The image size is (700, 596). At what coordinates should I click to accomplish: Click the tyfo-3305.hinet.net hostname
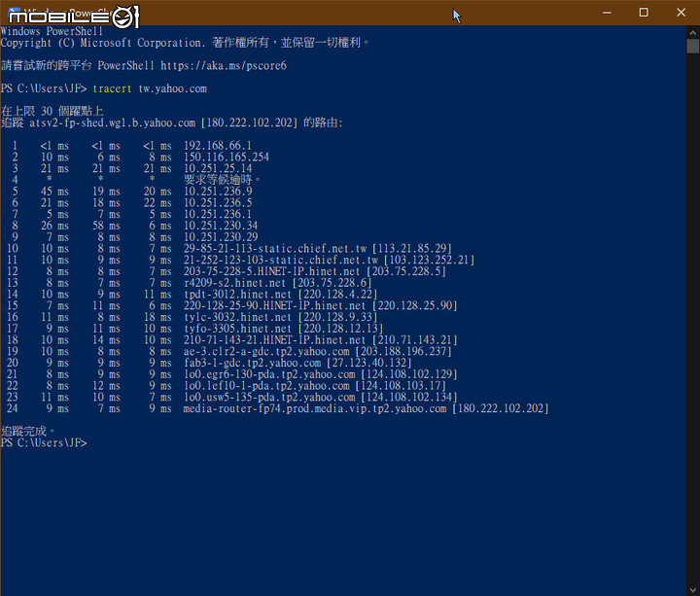[x=237, y=329]
